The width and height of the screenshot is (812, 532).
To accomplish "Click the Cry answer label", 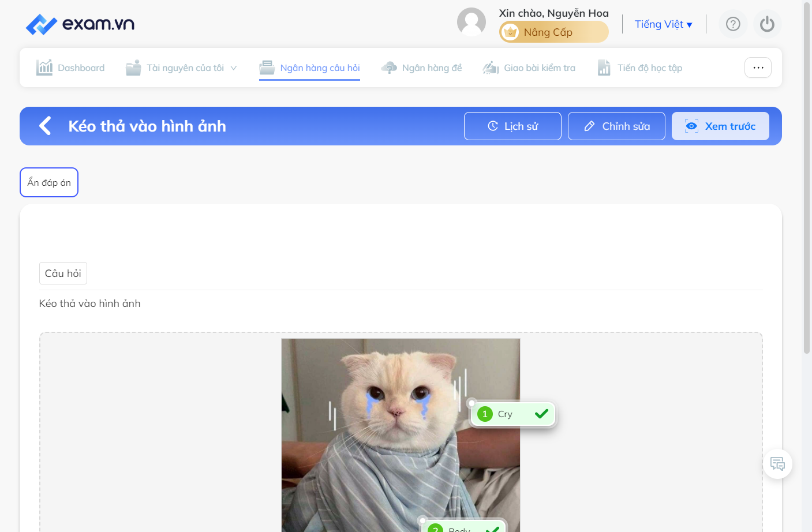I will click(513, 414).
